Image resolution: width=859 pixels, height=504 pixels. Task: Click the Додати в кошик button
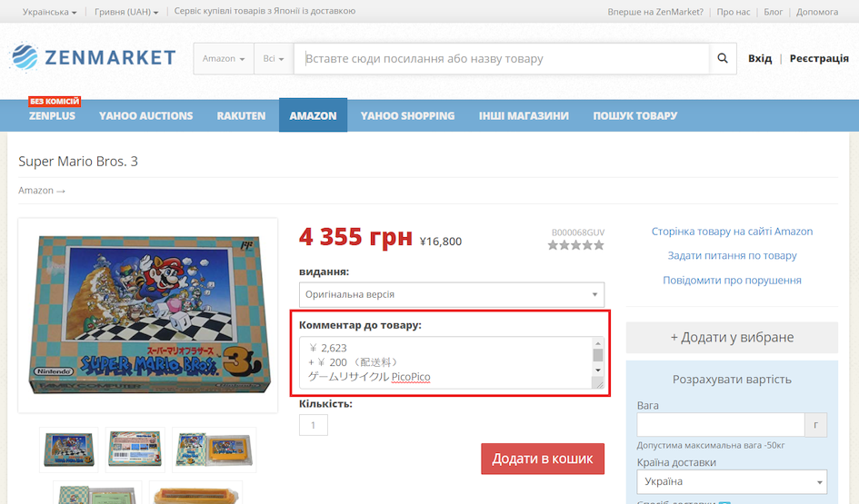pyautogui.click(x=543, y=459)
